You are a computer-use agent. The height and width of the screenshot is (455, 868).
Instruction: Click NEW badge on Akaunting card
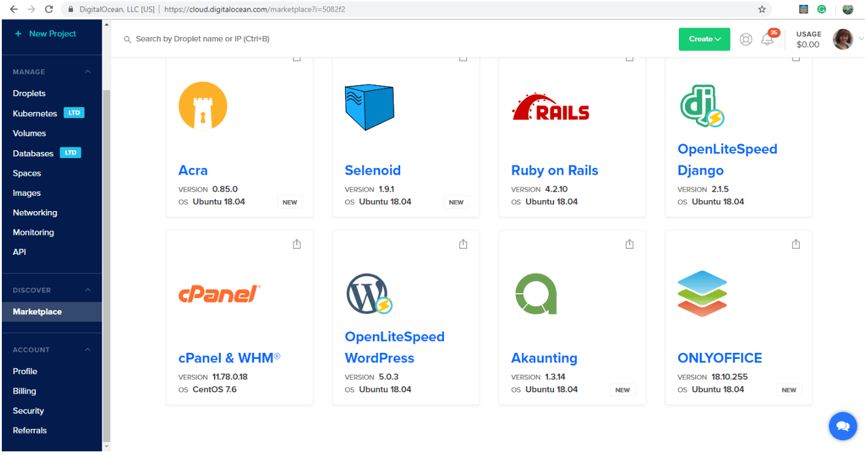point(623,390)
